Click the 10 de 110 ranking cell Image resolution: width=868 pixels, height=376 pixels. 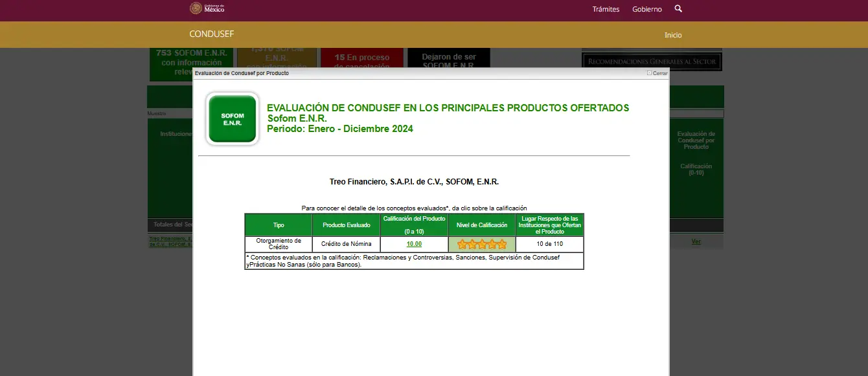[x=550, y=245]
